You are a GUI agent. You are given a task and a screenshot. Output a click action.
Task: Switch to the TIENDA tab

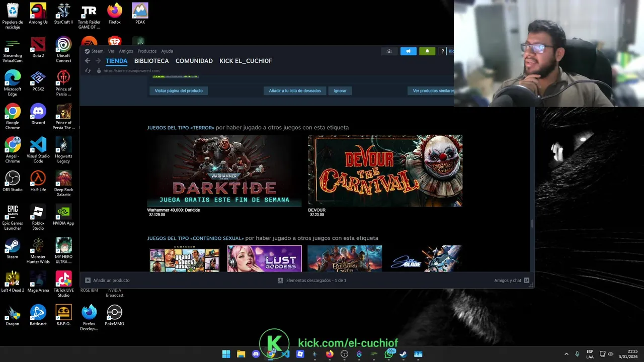pyautogui.click(x=116, y=61)
